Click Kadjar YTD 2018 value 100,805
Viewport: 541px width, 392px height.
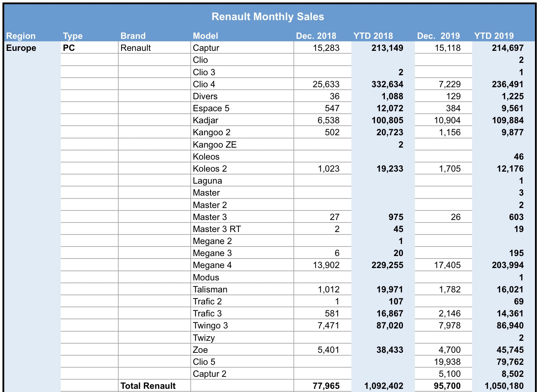tap(387, 120)
